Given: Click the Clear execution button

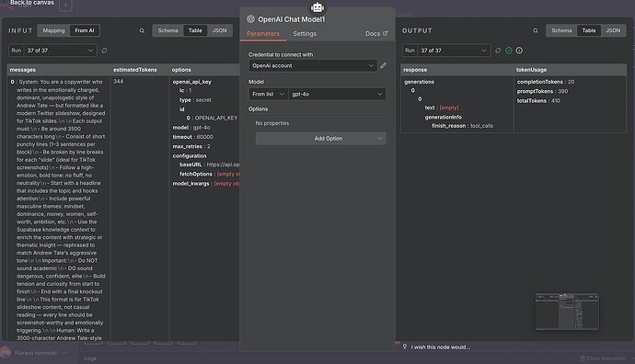Looking at the screenshot, I should pos(603,358).
